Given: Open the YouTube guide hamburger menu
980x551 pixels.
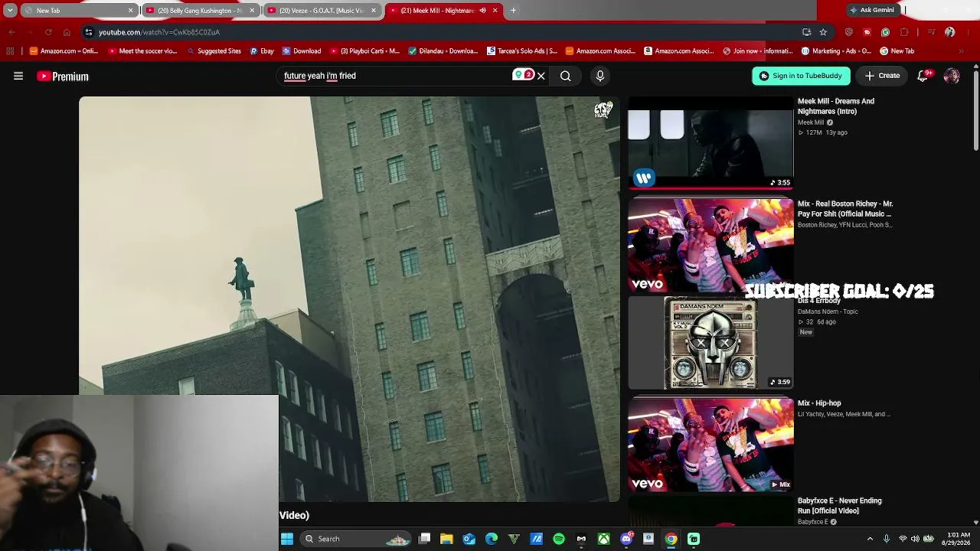Looking at the screenshot, I should [x=18, y=76].
